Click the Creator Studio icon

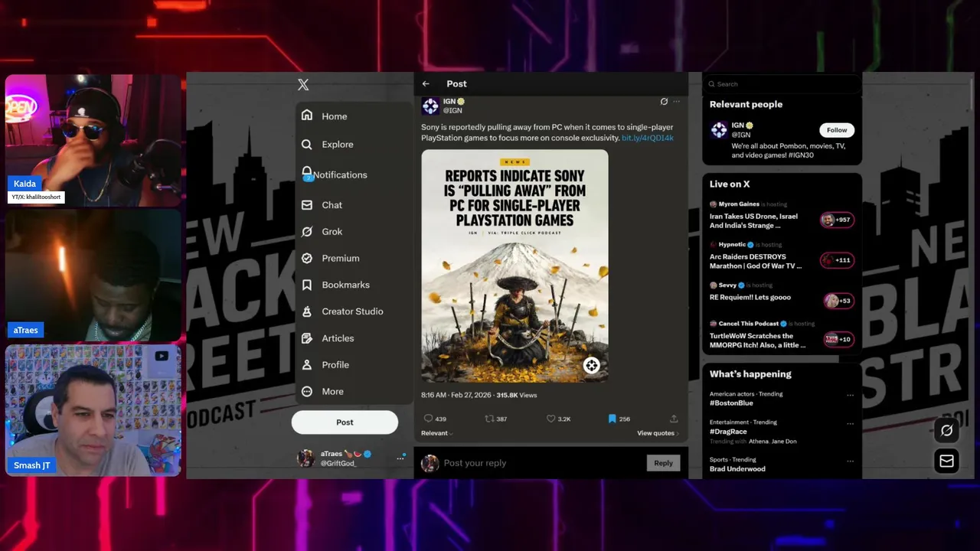click(307, 311)
